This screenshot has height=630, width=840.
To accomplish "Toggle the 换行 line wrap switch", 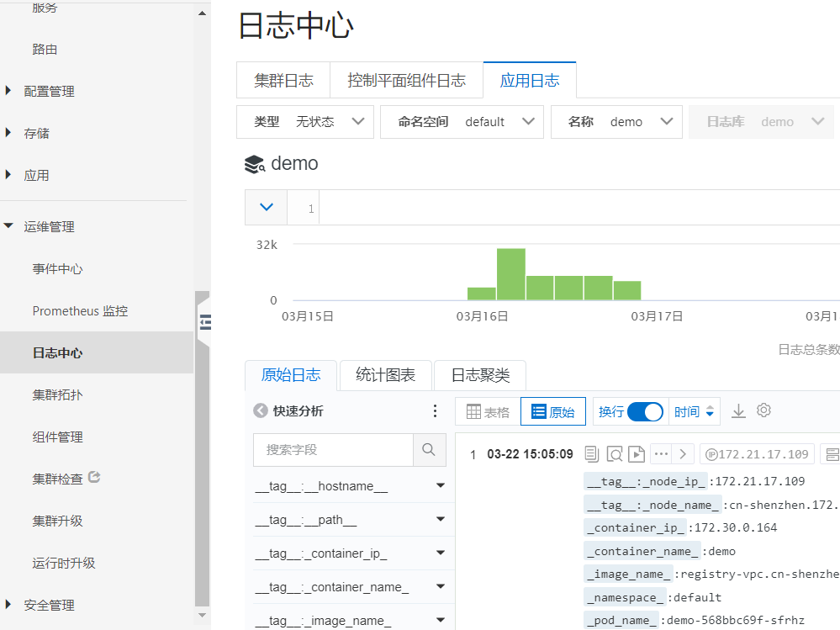I will pos(645,412).
